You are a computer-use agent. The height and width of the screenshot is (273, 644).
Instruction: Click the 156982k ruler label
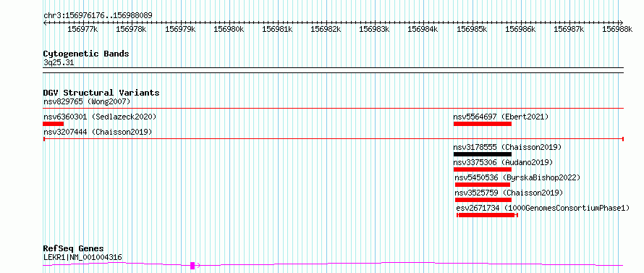pos(326,29)
